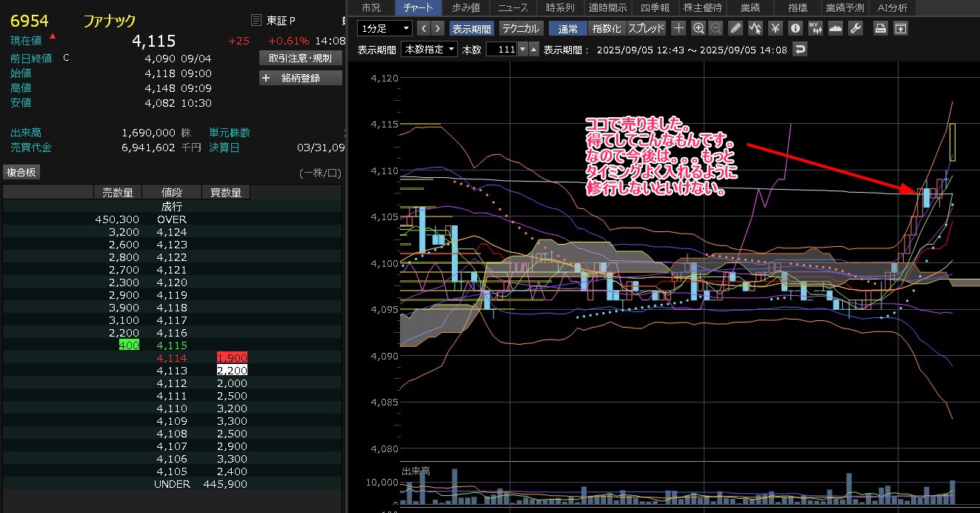Click the 出来高 volume value 1,690,000
Image resolution: width=980 pixels, height=513 pixels.
pyautogui.click(x=148, y=133)
